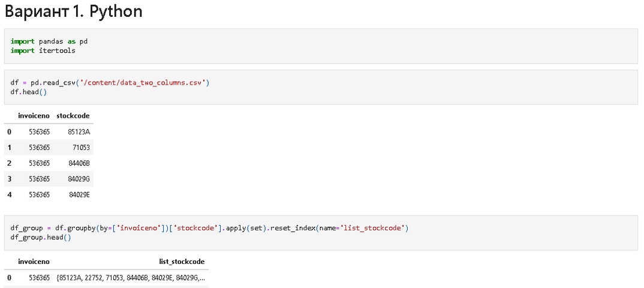This screenshot has height=288, width=644.
Task: Click the 'invoiceno' header in grouped table
Action: pyautogui.click(x=34, y=262)
